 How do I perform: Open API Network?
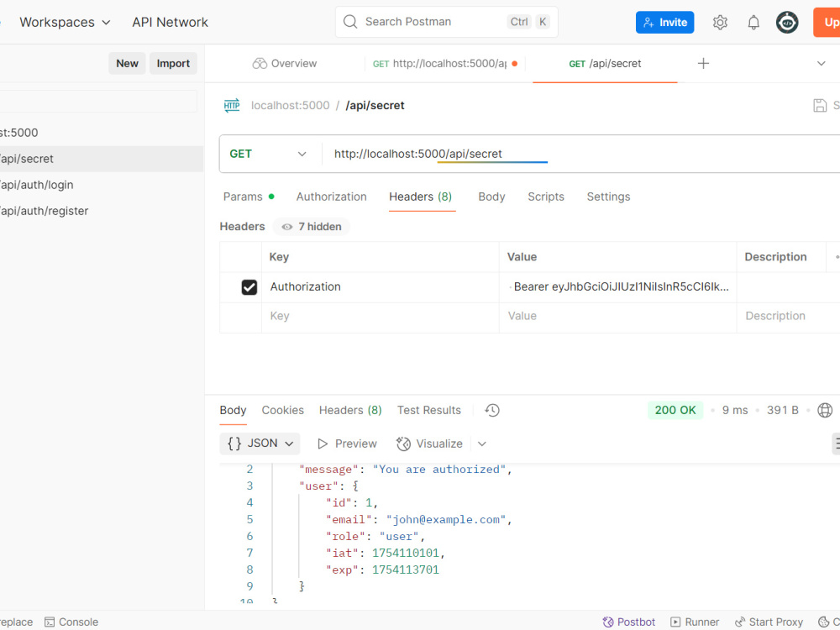170,22
